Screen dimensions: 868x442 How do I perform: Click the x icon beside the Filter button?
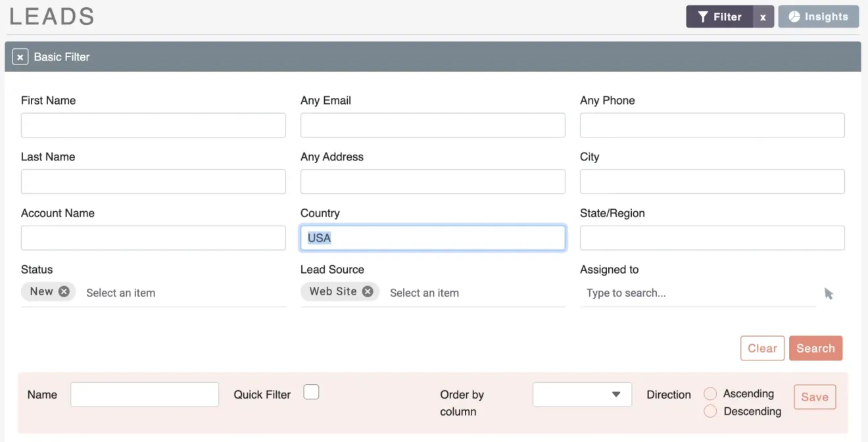pyautogui.click(x=763, y=16)
